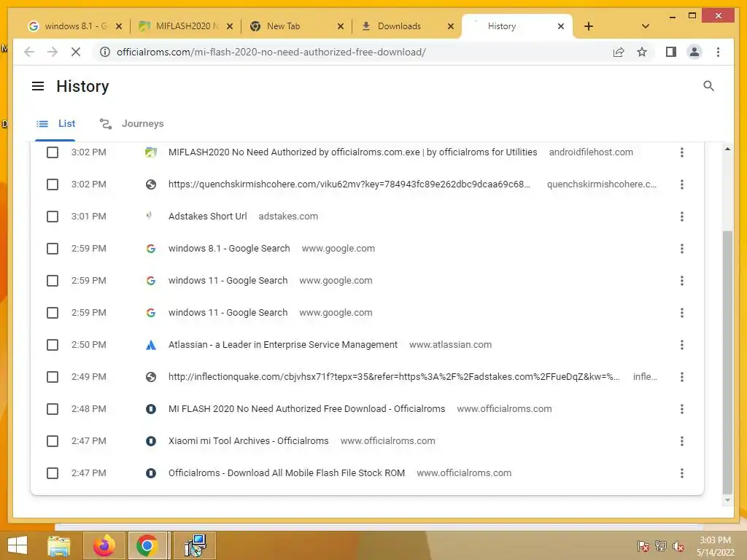Launch Firefox from the taskbar
This screenshot has width=747, height=560.
(x=104, y=545)
